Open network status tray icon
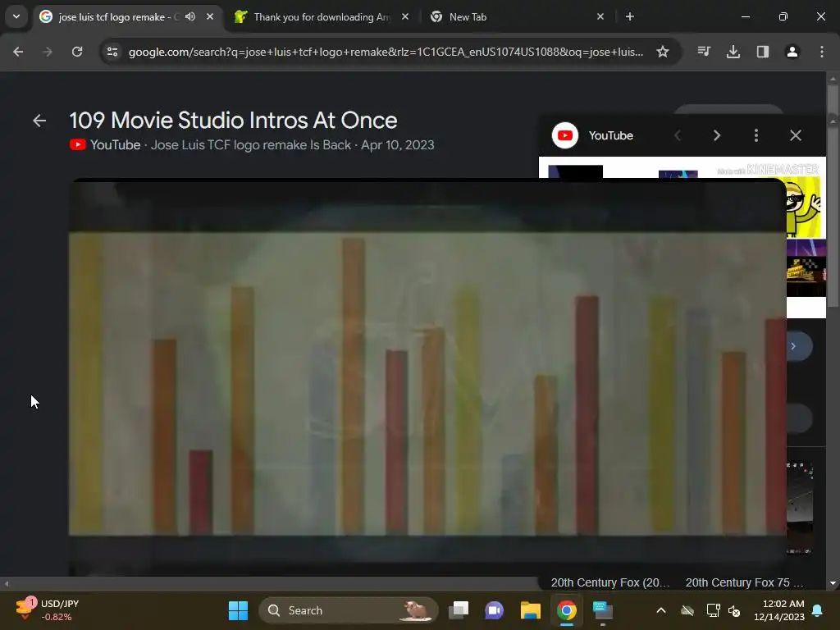Image resolution: width=840 pixels, height=630 pixels. coord(713,610)
